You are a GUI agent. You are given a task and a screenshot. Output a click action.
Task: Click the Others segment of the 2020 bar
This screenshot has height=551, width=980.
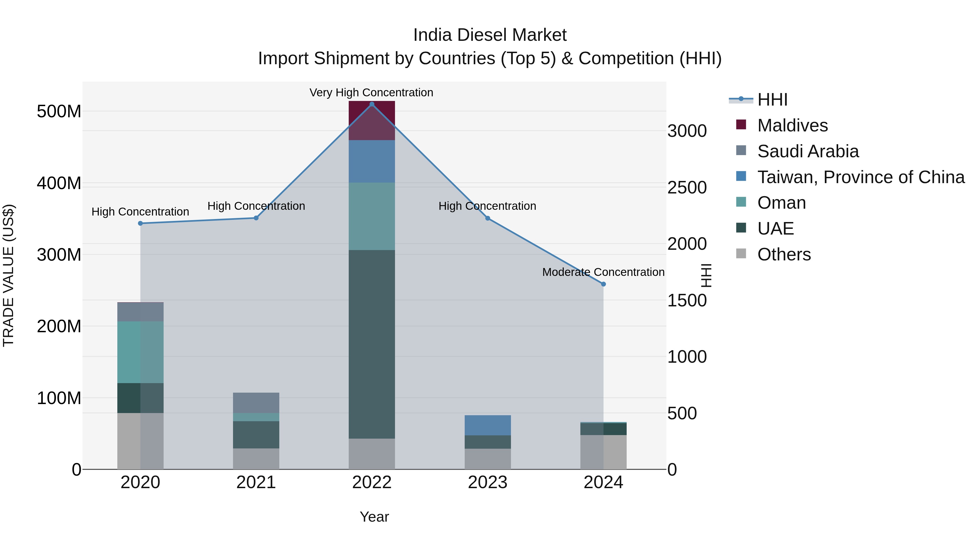tap(140, 441)
